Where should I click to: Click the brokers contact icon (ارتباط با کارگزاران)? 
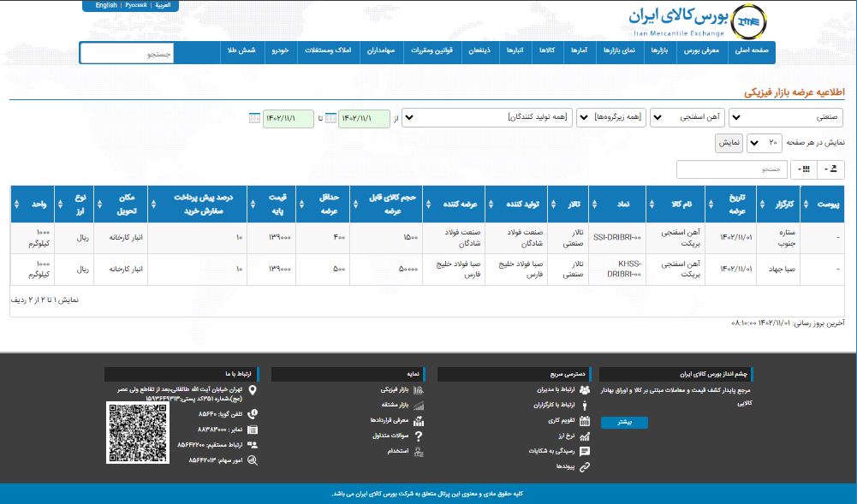(x=585, y=405)
